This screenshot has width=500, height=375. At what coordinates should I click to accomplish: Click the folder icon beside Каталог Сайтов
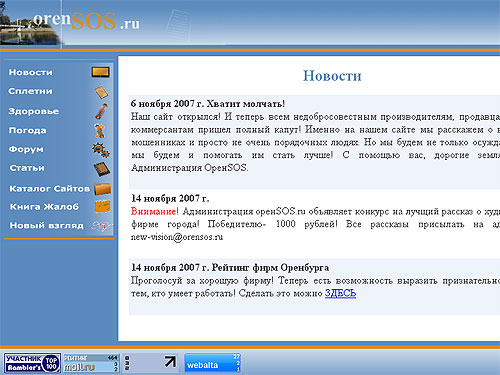tap(102, 189)
